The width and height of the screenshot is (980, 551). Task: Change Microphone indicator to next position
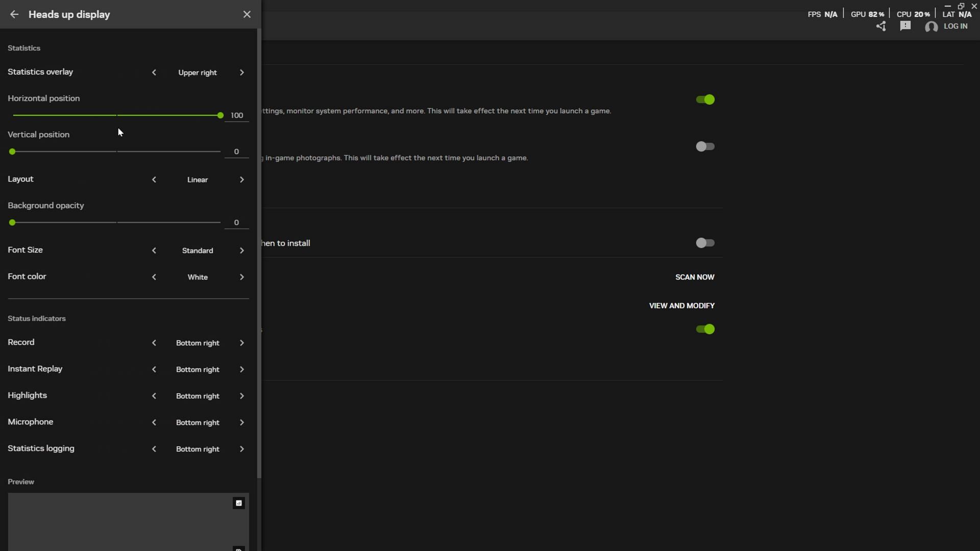coord(242,422)
